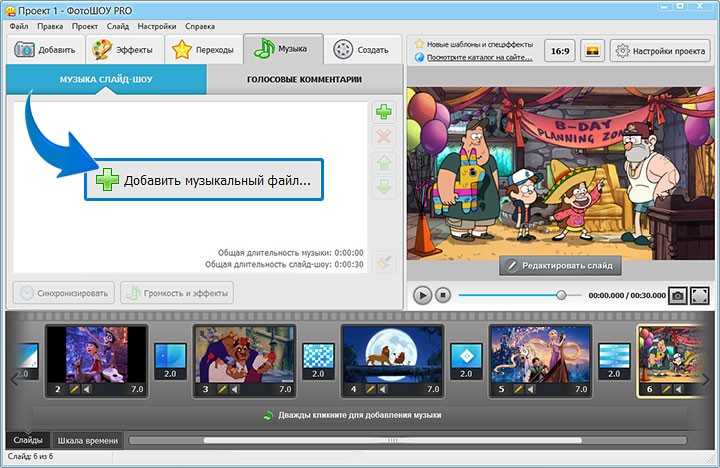Click the pencil edit icon on slide 4
The image size is (720, 468).
pyautogui.click(x=370, y=389)
